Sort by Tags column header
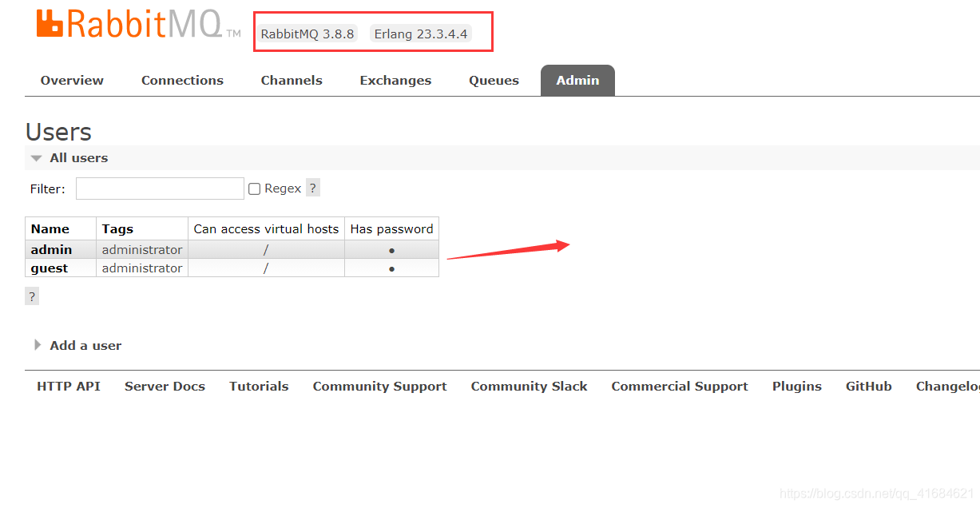The height and width of the screenshot is (508, 980). (117, 228)
